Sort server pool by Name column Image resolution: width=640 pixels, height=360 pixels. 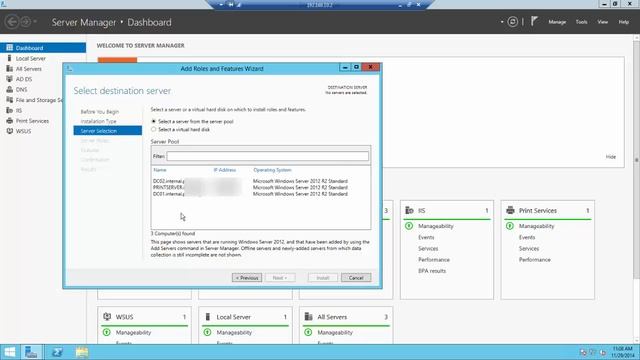(160, 170)
